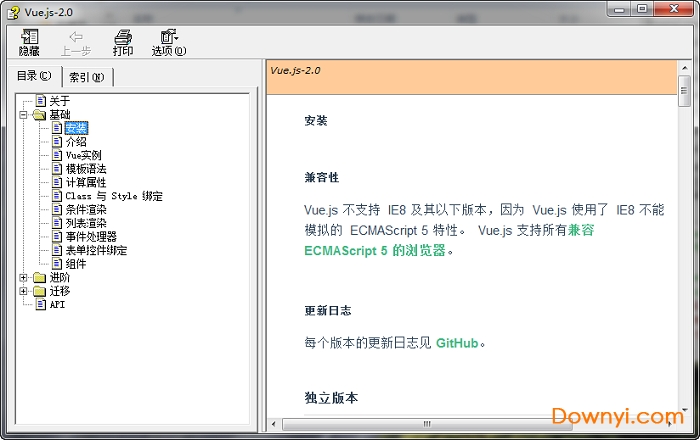Click the 独立版本 heading
This screenshot has width=700, height=440.
(331, 398)
